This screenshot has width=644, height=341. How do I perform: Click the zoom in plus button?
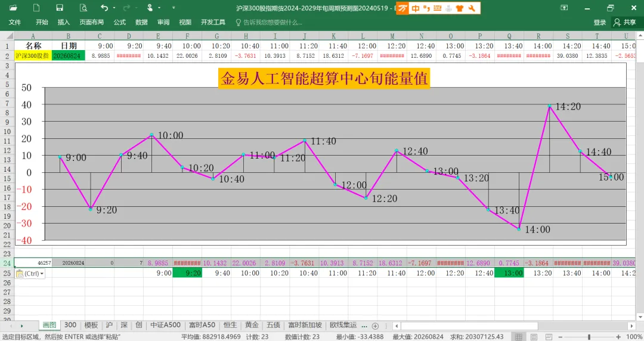click(618, 337)
